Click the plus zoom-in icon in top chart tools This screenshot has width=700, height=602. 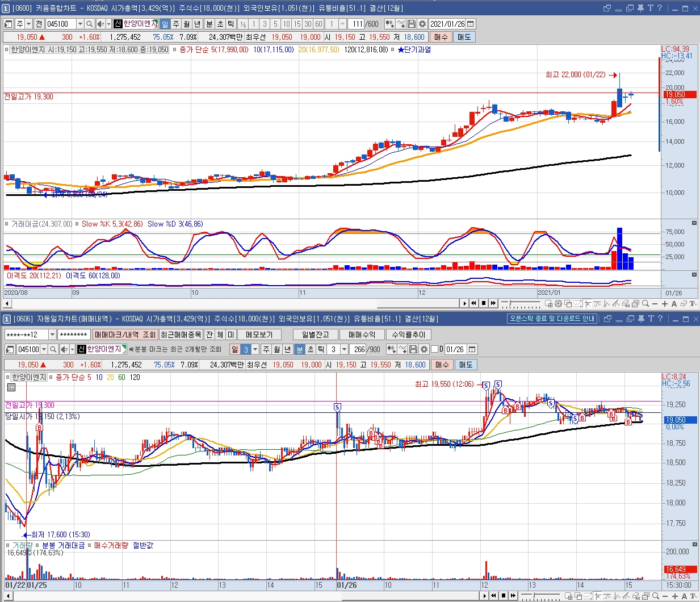(x=665, y=304)
